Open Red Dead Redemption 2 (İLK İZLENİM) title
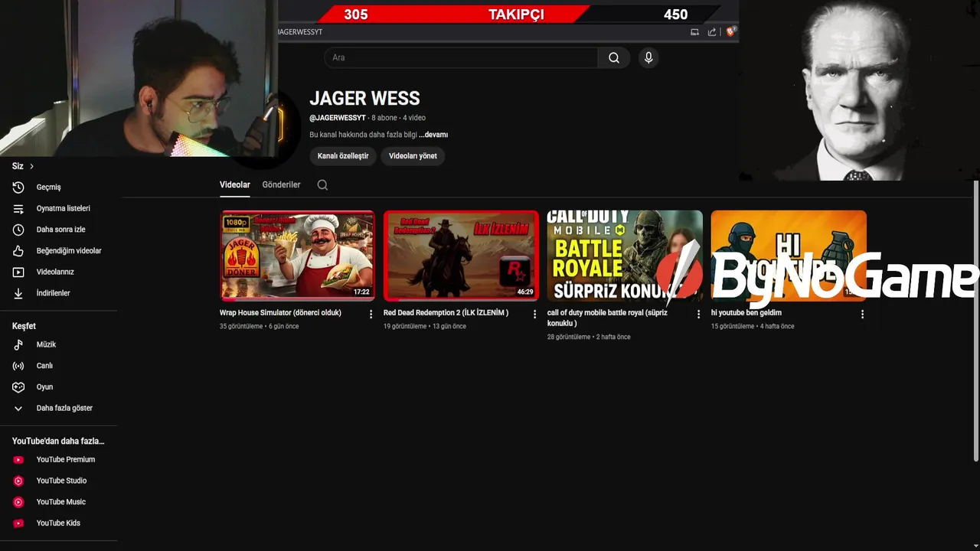Viewport: 980px width, 551px height. 446,313
